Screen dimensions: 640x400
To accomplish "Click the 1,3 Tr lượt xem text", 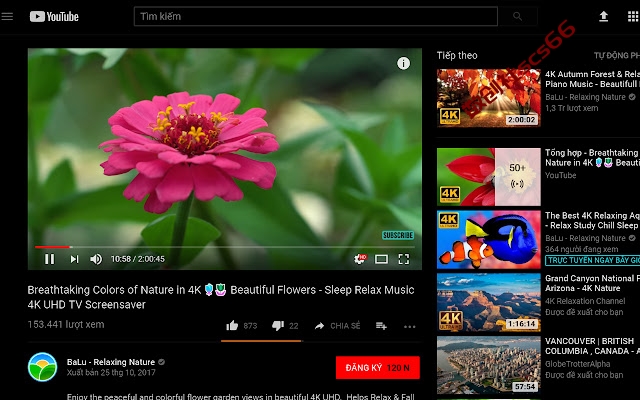I will [x=571, y=108].
